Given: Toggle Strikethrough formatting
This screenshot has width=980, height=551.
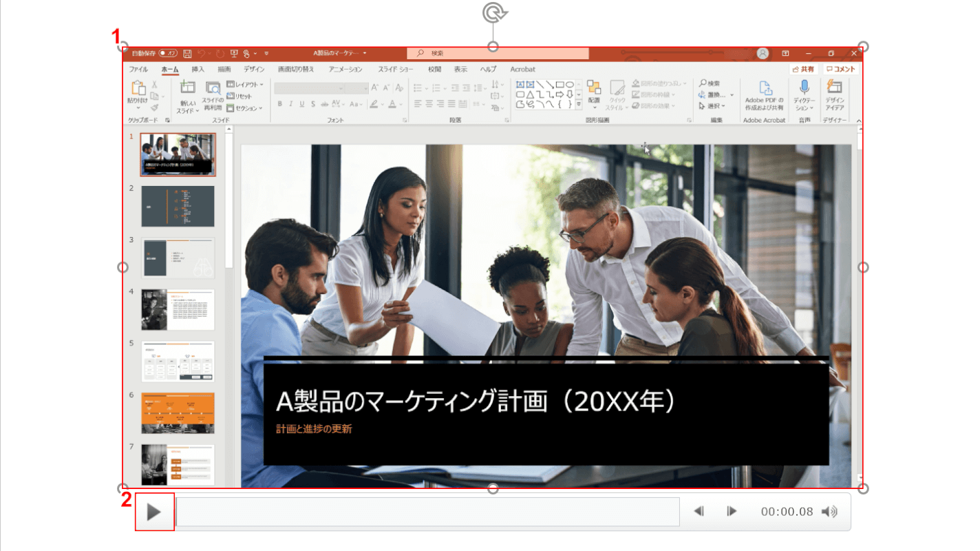Looking at the screenshot, I should click(x=325, y=104).
